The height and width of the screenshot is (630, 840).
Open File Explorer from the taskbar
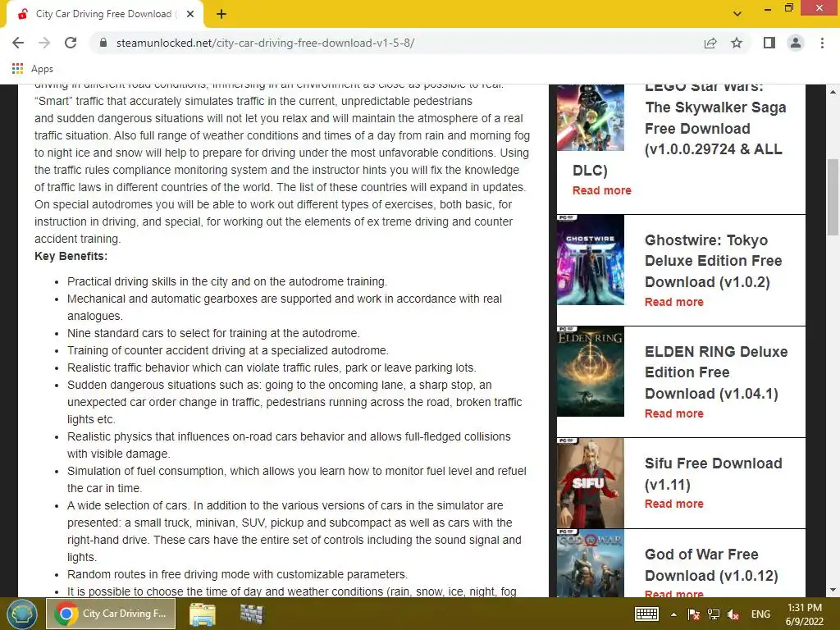[x=203, y=614]
